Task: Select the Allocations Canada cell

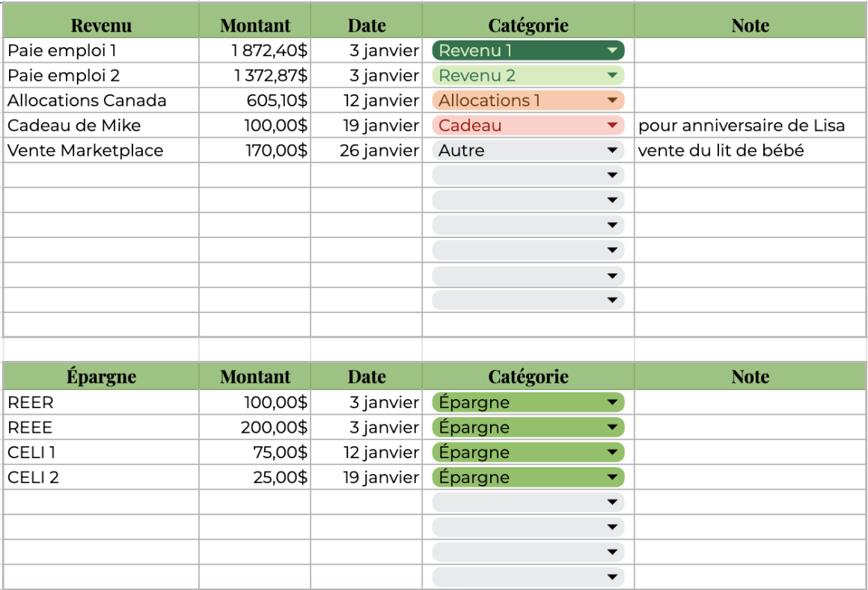Action: [x=101, y=100]
